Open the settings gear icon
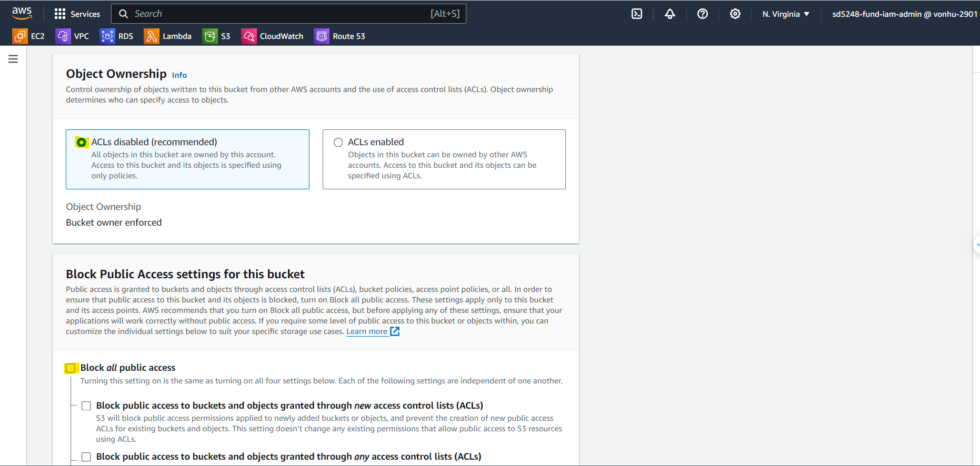The image size is (980, 466). (x=735, y=14)
